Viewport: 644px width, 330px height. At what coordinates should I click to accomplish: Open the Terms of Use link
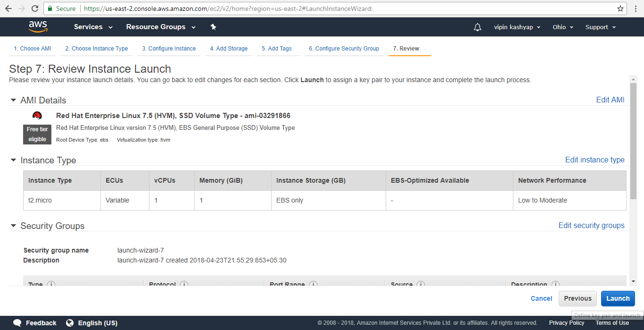[x=612, y=323]
